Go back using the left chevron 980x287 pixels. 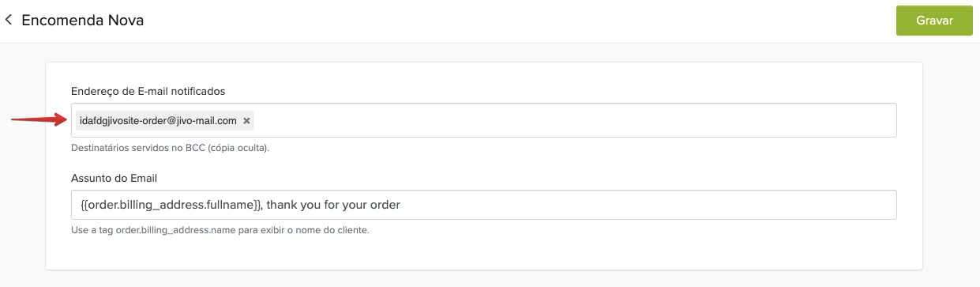tap(9, 20)
